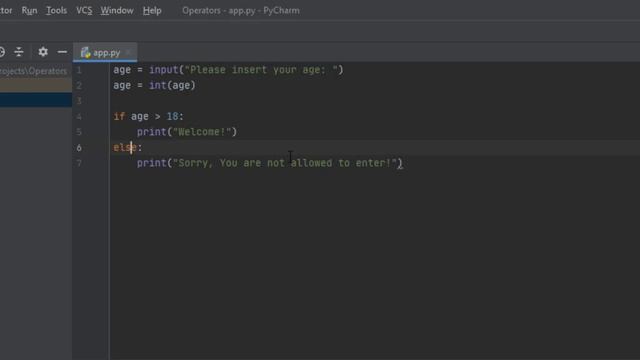Image resolution: width=640 pixels, height=360 pixels.
Task: Click line number 4 in the gutter
Action: point(79,117)
